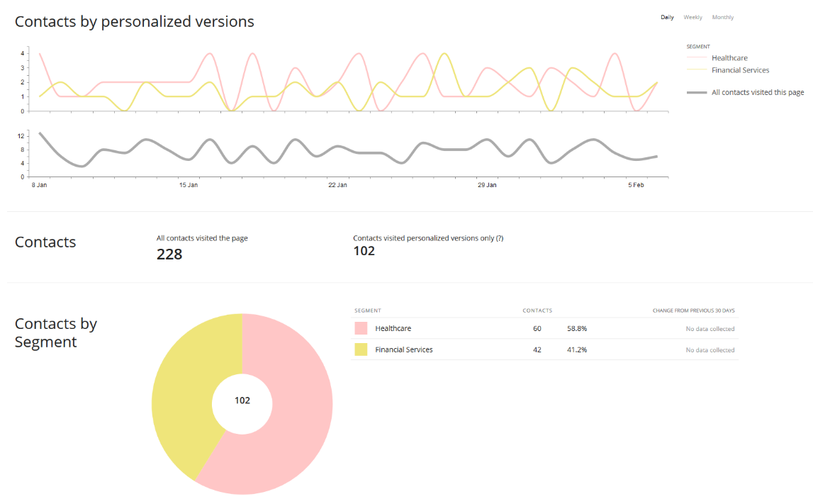813x504 pixels.
Task: Click the 102 total in donut center
Action: coord(242,401)
